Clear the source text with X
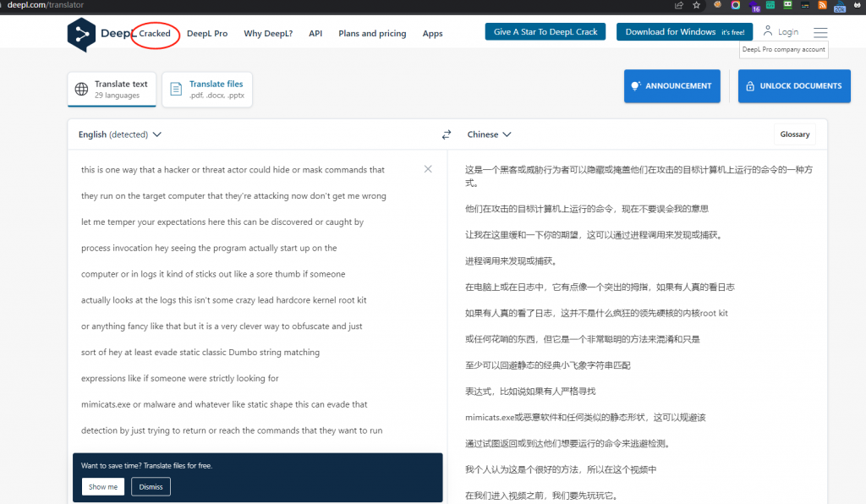The image size is (866, 504). tap(428, 169)
